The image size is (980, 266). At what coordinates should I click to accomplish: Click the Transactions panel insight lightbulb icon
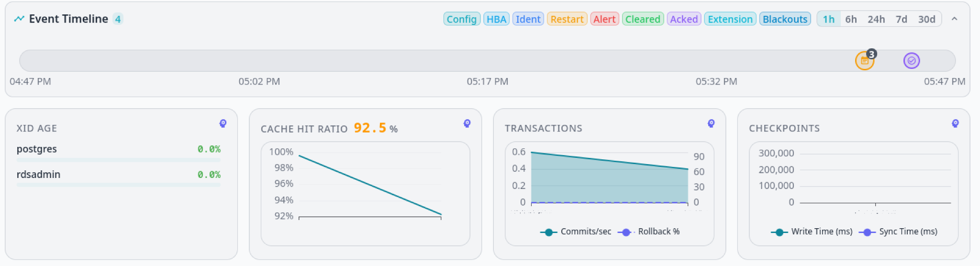[x=711, y=123]
